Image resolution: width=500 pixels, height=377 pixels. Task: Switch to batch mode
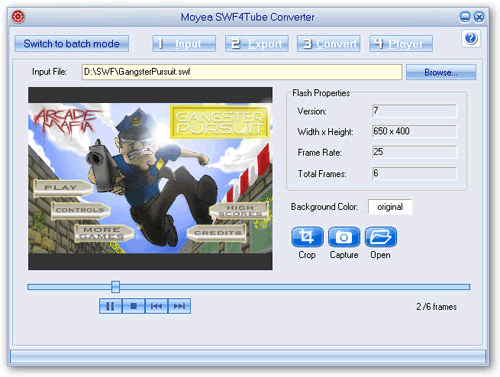click(71, 44)
